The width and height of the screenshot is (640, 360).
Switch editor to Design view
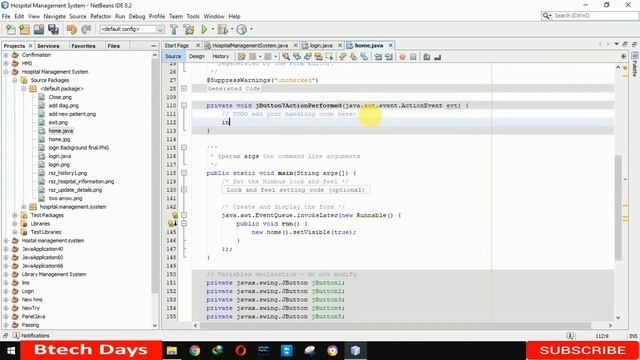point(197,56)
